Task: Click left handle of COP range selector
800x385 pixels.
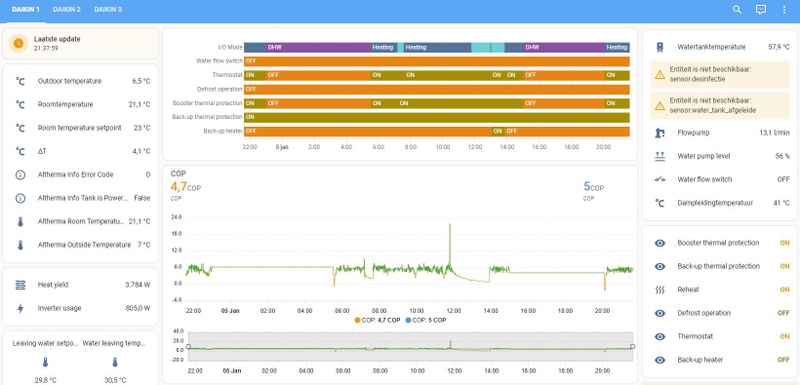Action: click(188, 347)
